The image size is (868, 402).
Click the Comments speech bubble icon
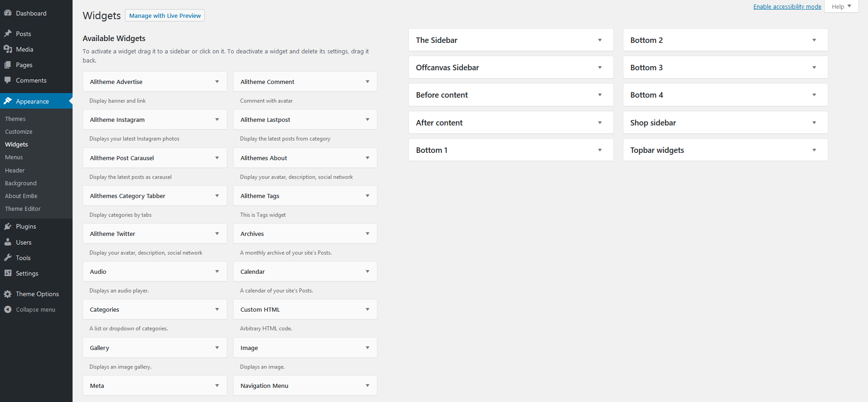(8, 80)
